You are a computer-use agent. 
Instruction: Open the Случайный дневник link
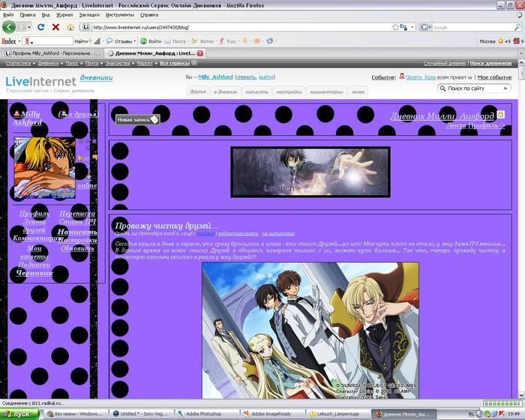pos(445,63)
